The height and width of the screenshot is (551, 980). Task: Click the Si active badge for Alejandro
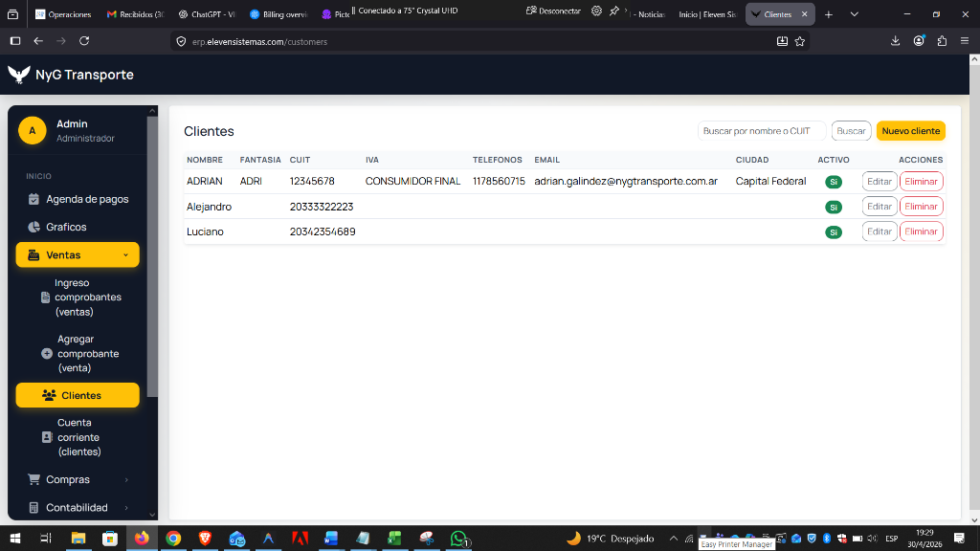(x=834, y=207)
